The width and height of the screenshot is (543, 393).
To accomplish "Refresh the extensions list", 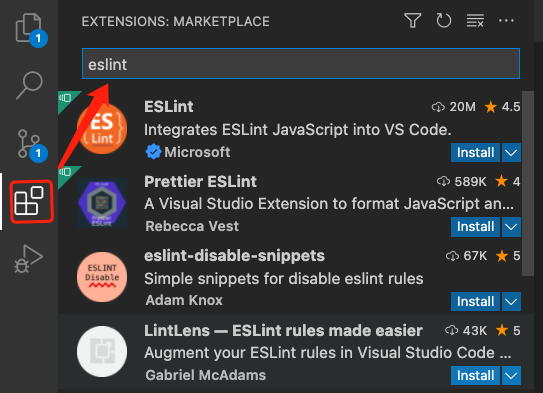I will tap(444, 21).
